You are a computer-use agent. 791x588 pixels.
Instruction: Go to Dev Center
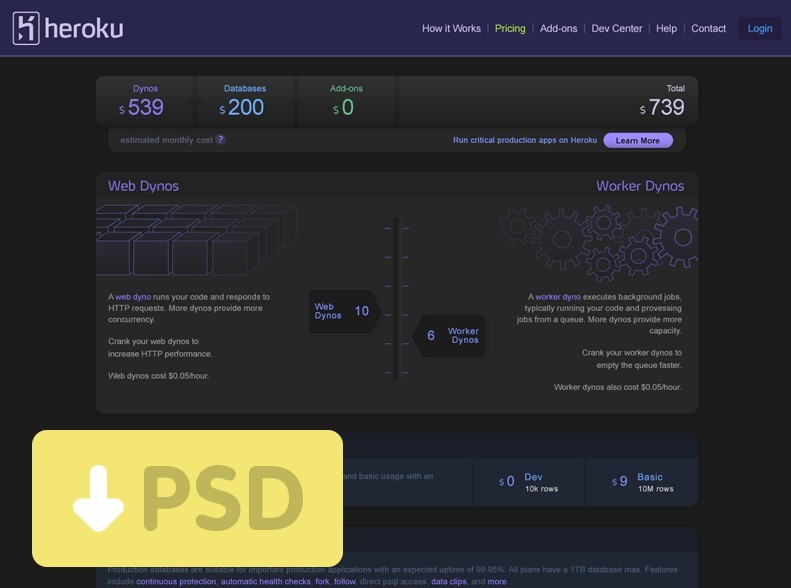pos(616,29)
